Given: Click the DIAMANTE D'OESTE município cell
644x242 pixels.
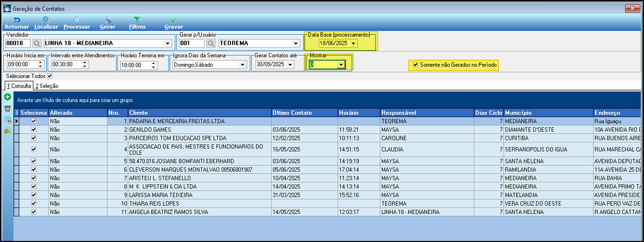Looking at the screenshot, I should tap(548, 129).
